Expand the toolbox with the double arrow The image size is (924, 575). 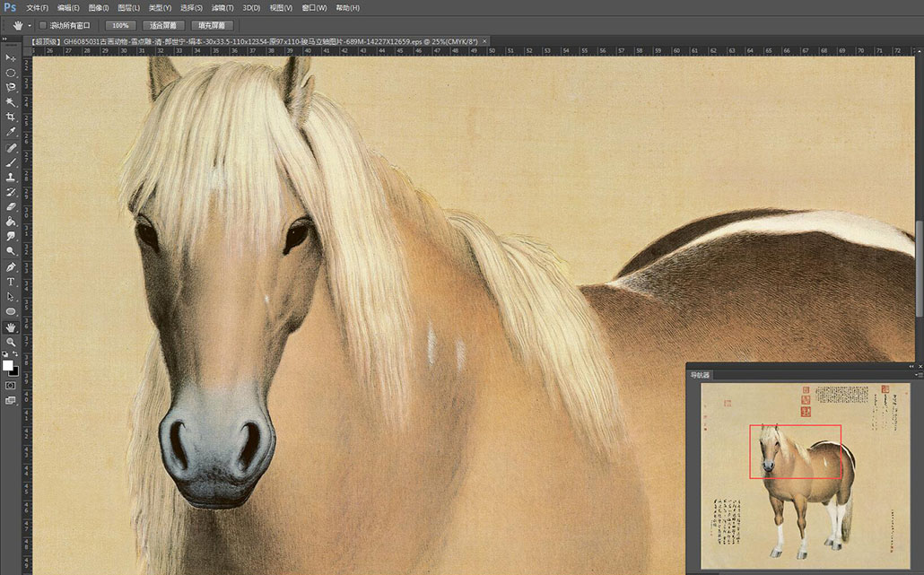tap(4, 39)
